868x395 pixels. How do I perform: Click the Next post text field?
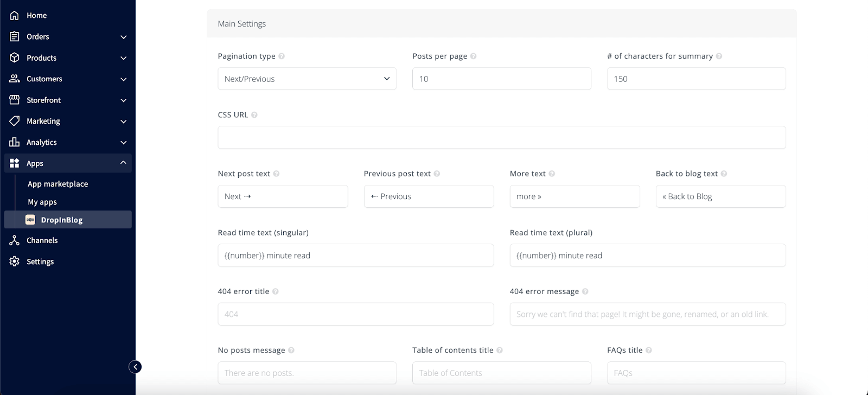pos(283,196)
